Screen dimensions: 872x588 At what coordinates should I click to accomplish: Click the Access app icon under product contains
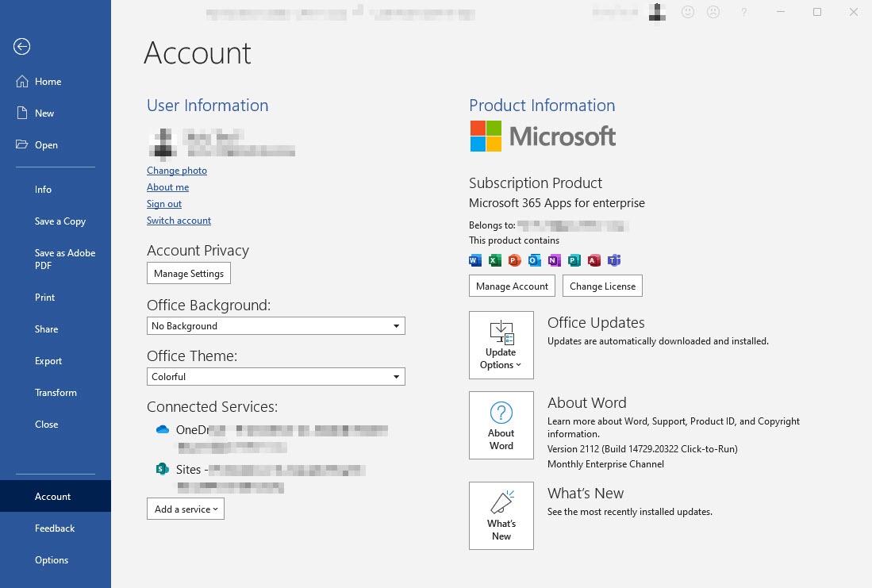click(x=594, y=260)
